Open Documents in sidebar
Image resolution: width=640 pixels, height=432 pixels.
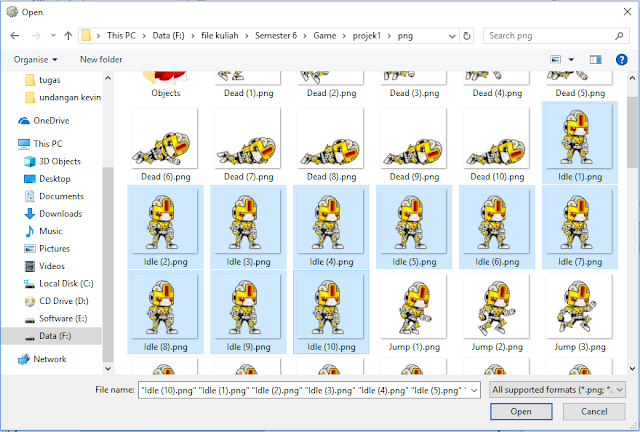pyautogui.click(x=54, y=196)
